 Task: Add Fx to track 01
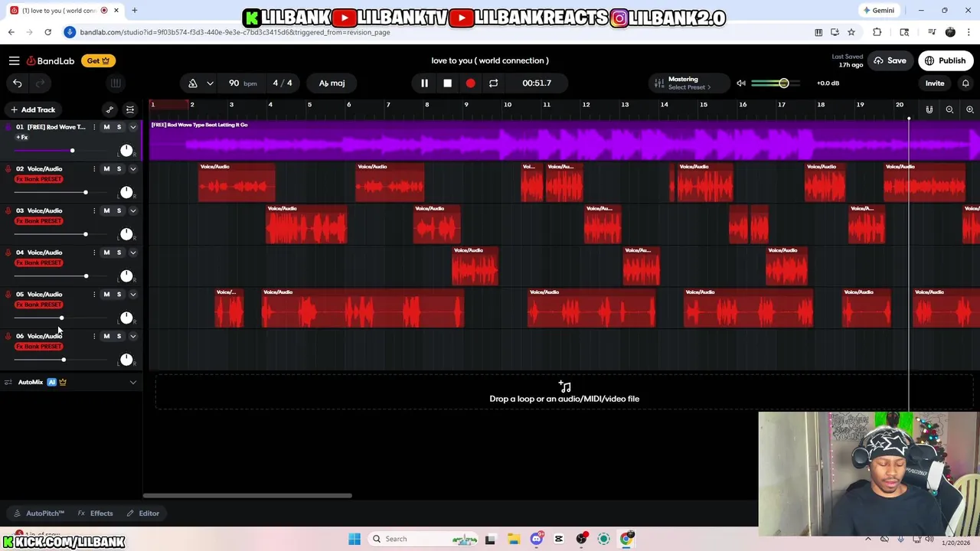point(22,137)
